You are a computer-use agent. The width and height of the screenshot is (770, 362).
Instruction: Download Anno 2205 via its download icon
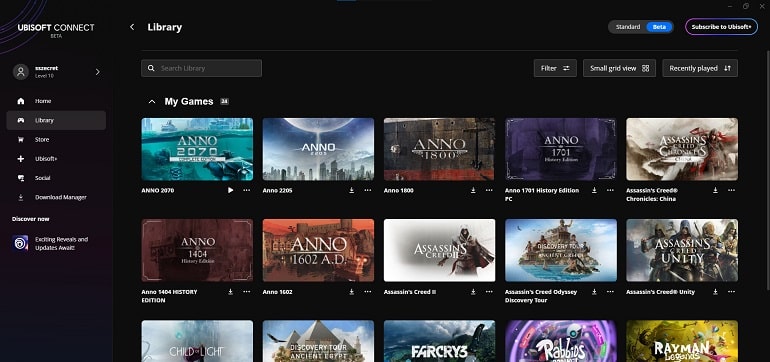click(x=352, y=190)
